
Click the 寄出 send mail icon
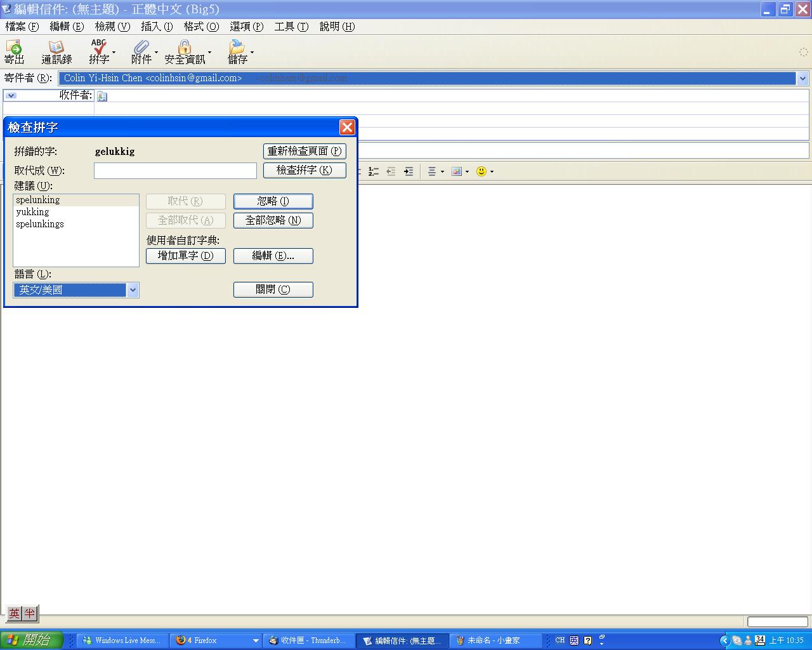(x=14, y=48)
